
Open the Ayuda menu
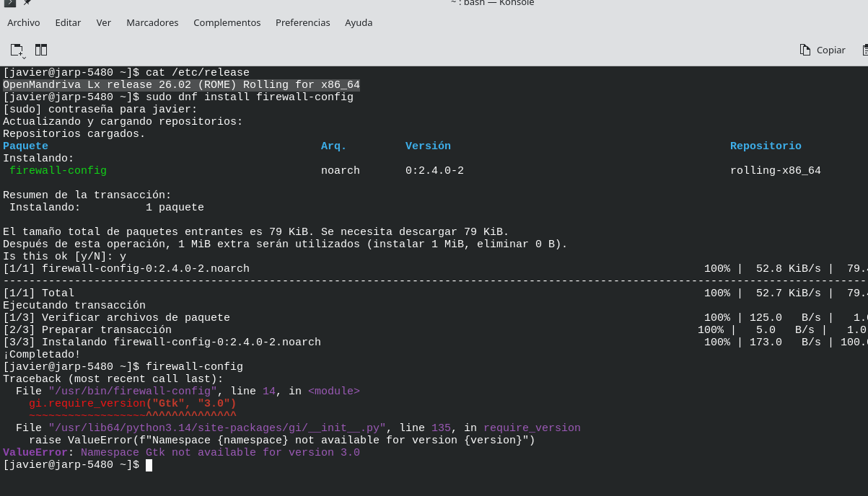click(359, 22)
